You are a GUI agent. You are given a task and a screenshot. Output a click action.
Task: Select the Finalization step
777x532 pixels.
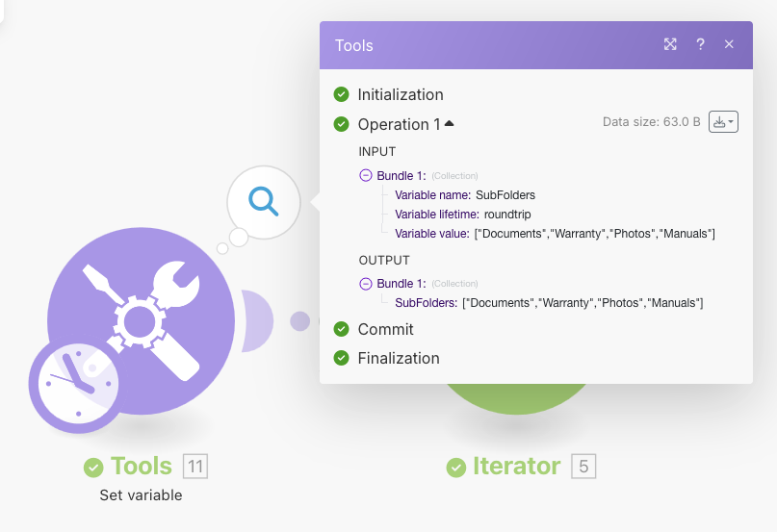pyautogui.click(x=398, y=358)
